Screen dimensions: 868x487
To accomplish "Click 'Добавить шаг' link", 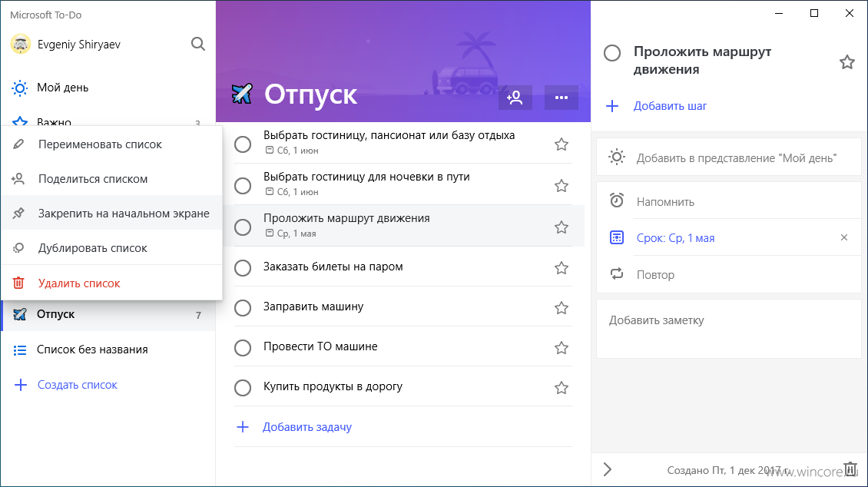I will pyautogui.click(x=670, y=106).
